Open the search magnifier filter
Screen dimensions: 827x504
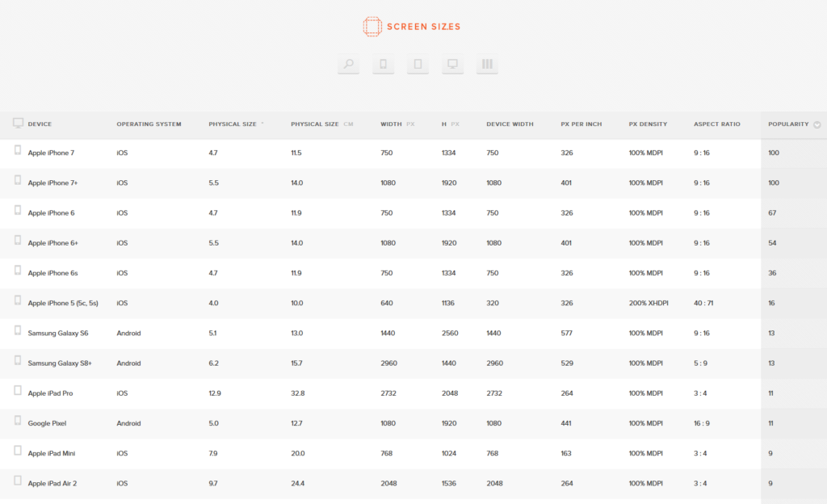click(x=348, y=65)
